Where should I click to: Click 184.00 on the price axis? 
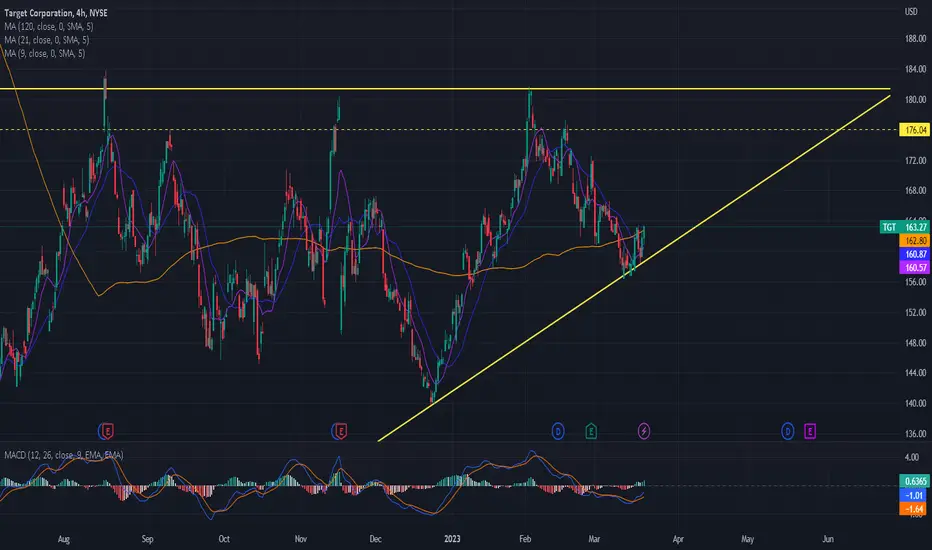(x=915, y=69)
